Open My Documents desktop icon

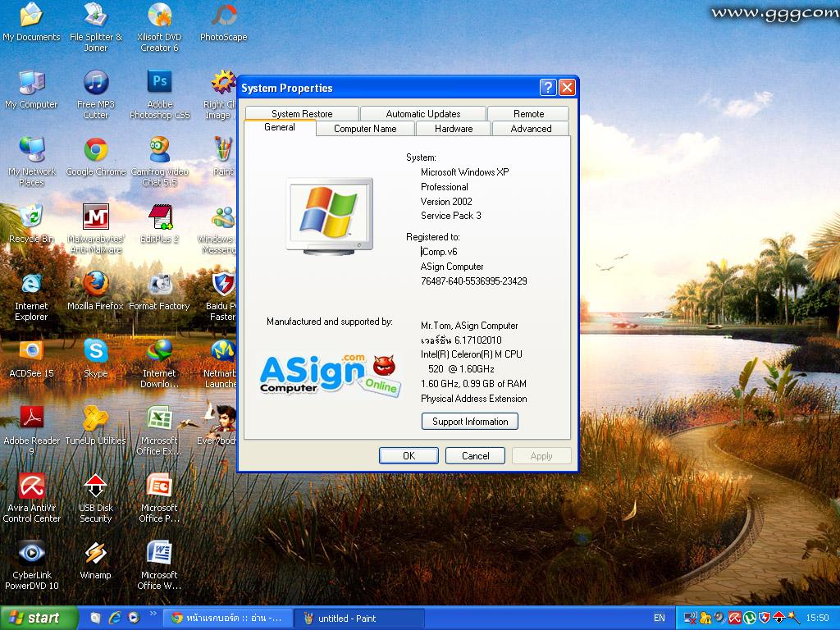[x=31, y=22]
